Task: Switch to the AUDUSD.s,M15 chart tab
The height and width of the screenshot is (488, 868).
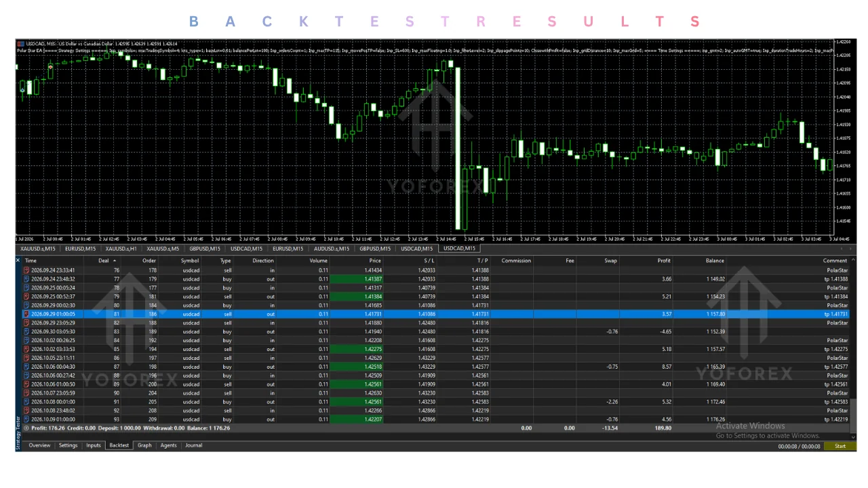Action: coord(331,249)
